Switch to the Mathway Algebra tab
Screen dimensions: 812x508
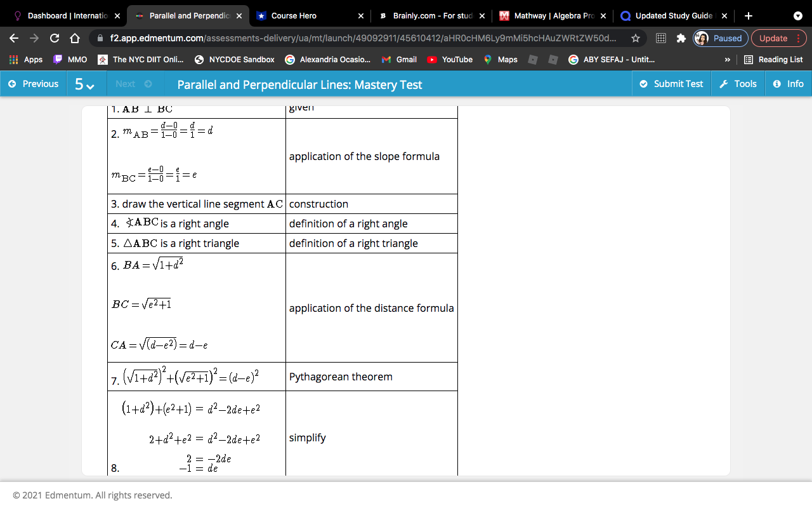(x=549, y=15)
